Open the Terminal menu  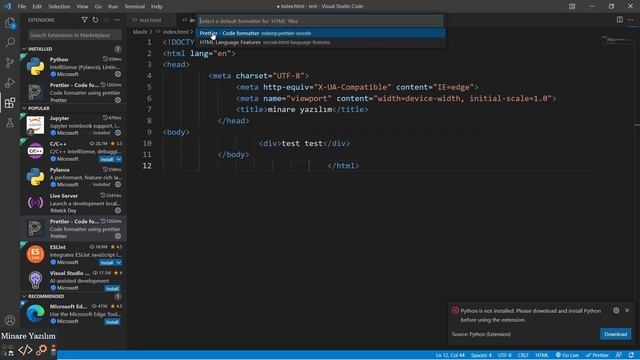click(x=135, y=7)
